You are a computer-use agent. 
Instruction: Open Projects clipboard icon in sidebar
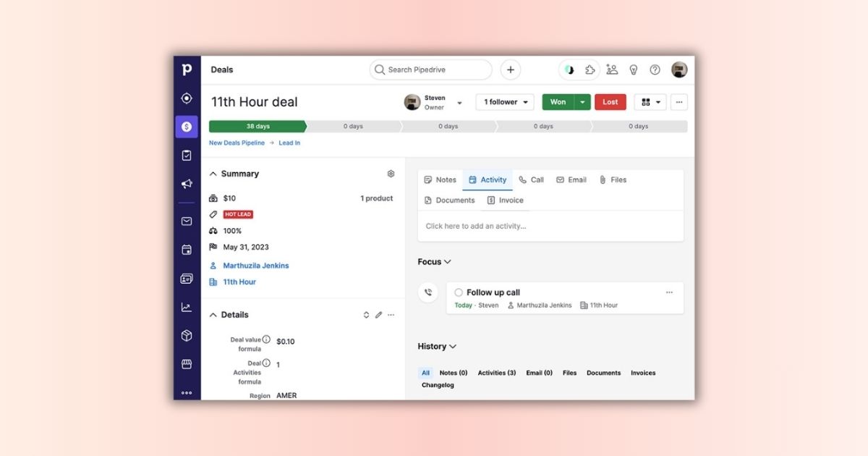click(x=187, y=156)
